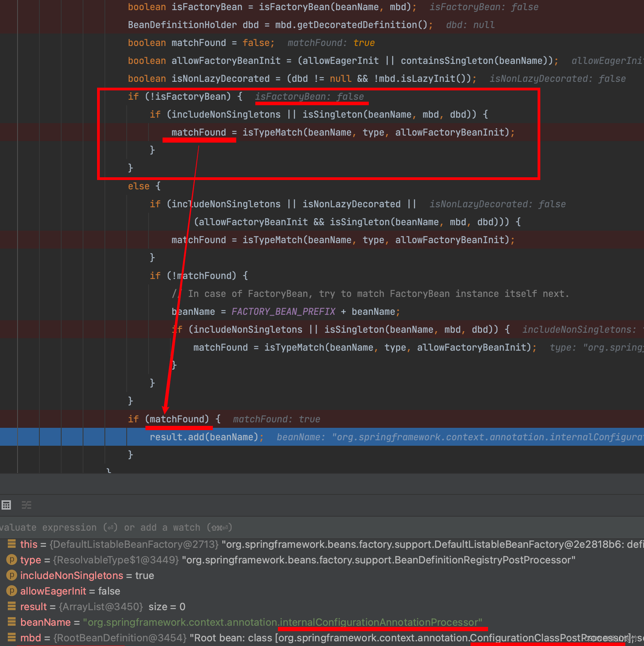Click the icon beside the 'this' variable
Viewport: 644px width, 646px height.
(x=12, y=544)
